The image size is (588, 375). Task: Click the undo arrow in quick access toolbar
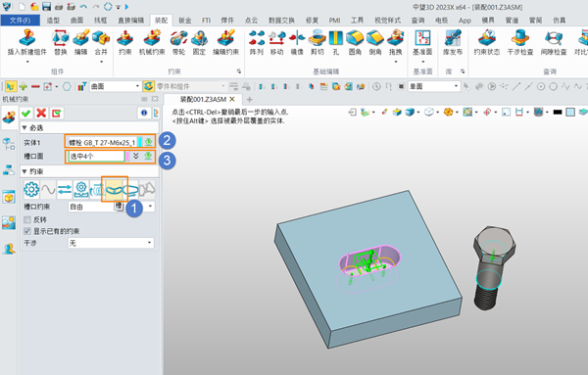point(83,7)
